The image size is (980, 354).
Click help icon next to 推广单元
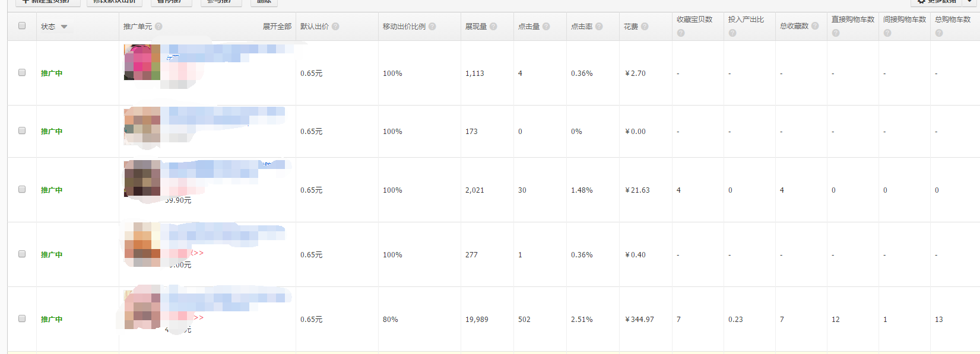pos(158,27)
